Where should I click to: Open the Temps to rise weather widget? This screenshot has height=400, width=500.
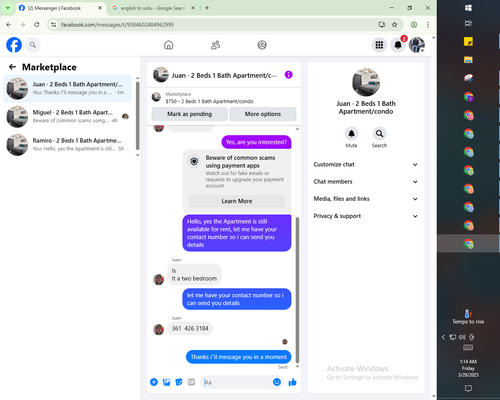[x=468, y=317]
